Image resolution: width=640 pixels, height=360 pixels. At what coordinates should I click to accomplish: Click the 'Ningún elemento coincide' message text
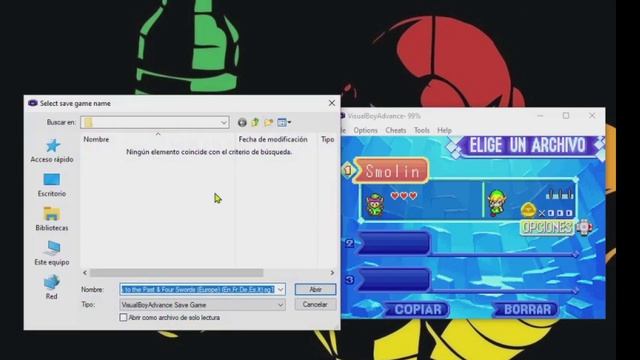click(209, 152)
